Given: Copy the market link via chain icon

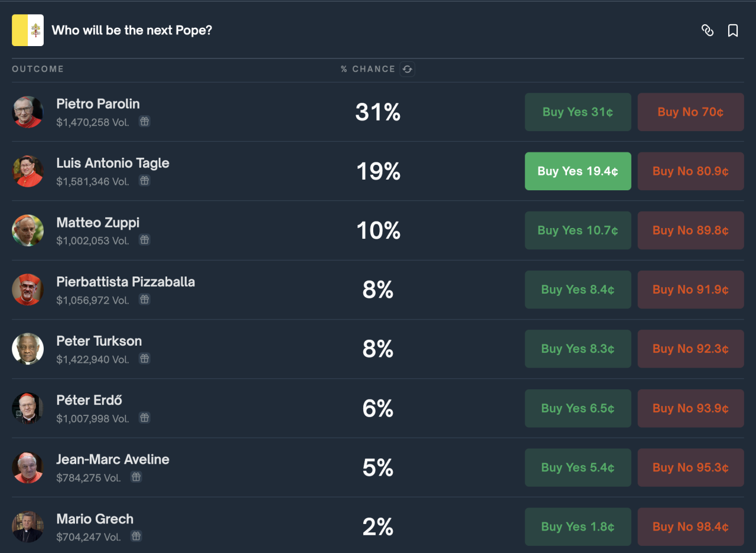Looking at the screenshot, I should coord(708,30).
